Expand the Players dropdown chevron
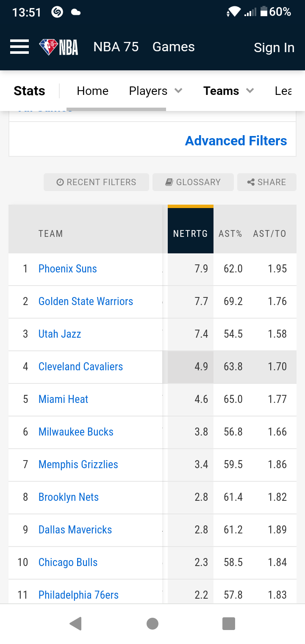This screenshot has height=644, width=305. click(178, 91)
